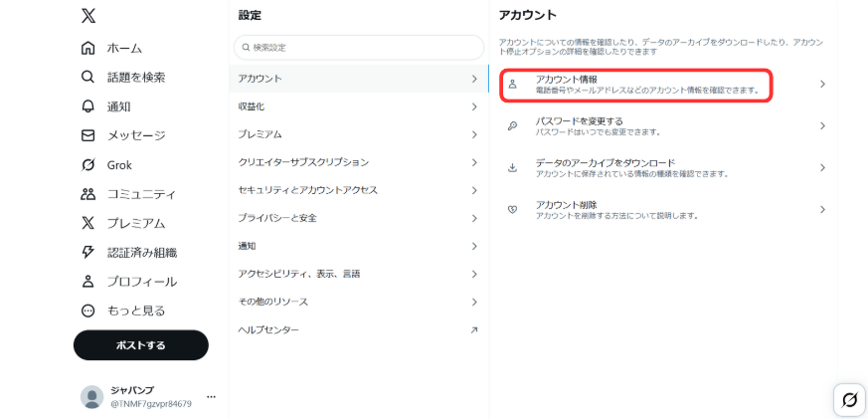
Task: Expand the アクセシビリティ、表示、言語 chevron
Action: (474, 274)
